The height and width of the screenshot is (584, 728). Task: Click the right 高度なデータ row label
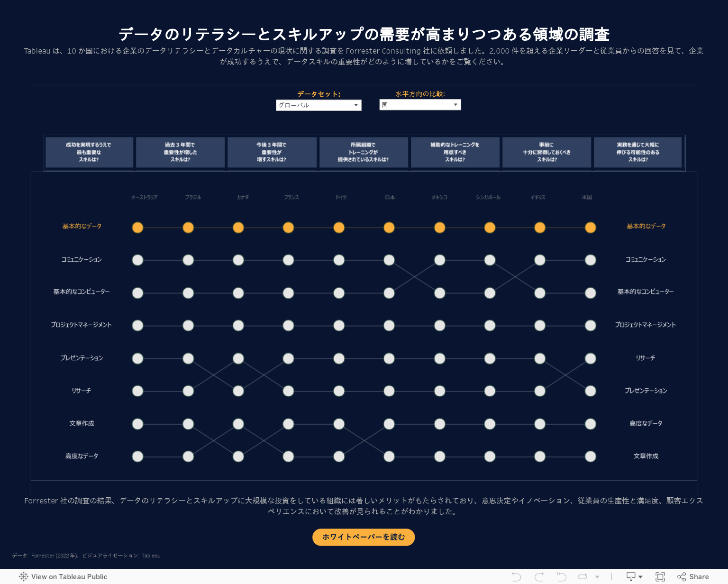coord(646,424)
